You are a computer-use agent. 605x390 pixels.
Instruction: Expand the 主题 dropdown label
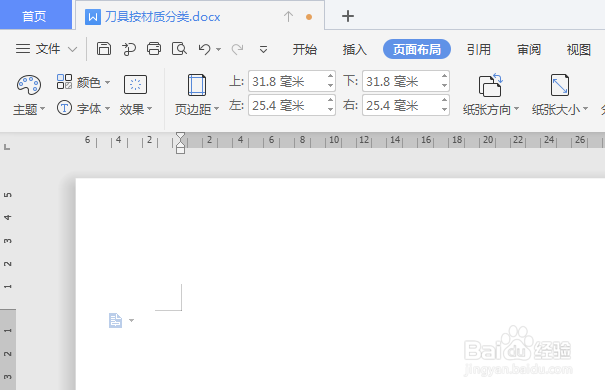coord(29,110)
